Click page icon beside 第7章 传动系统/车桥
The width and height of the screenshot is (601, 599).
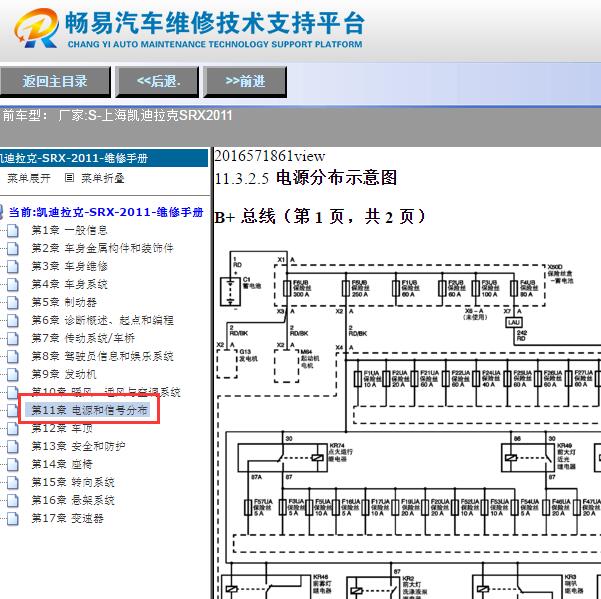[x=13, y=339]
